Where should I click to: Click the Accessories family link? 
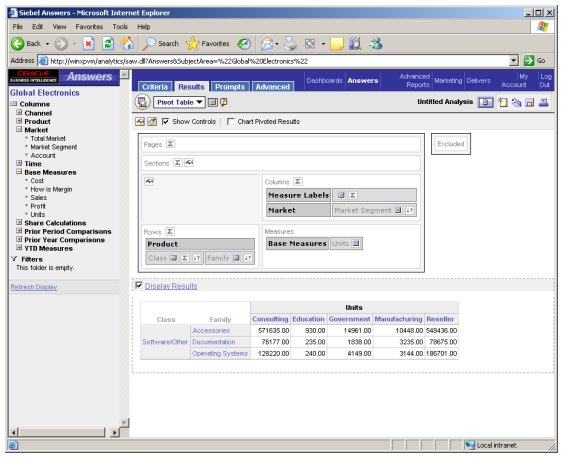(x=211, y=330)
